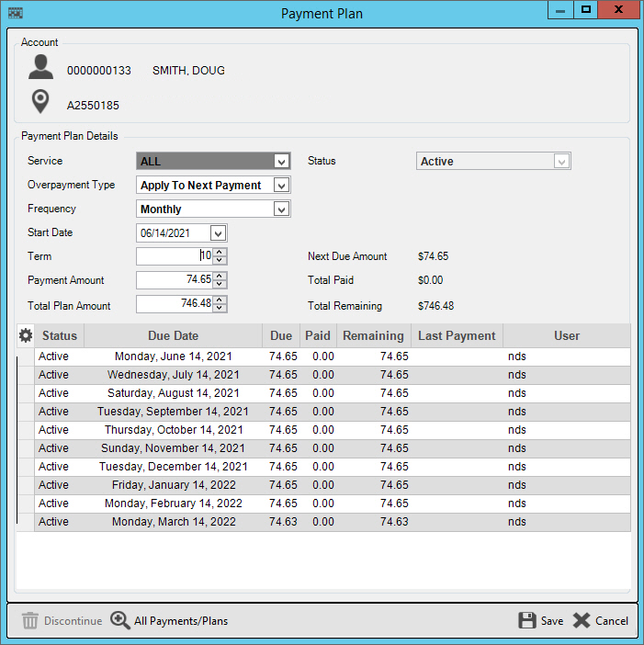Sort by Due Date column header
Image resolution: width=644 pixels, height=645 pixels.
[x=173, y=335]
